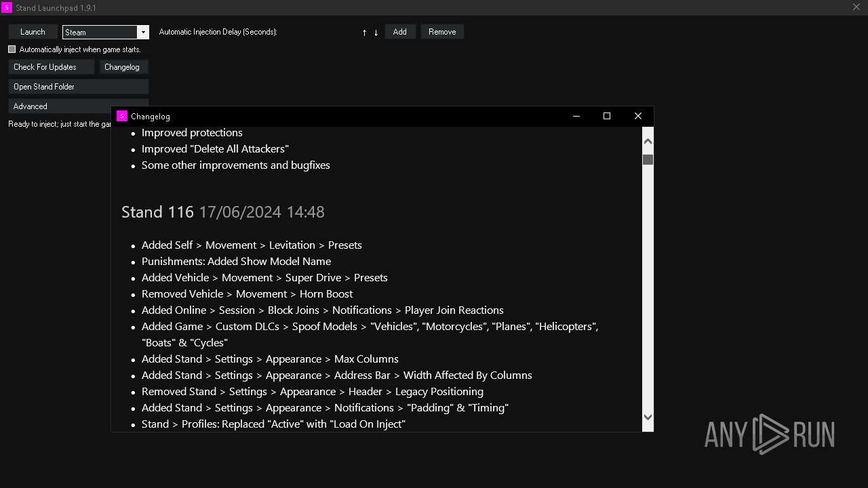Click 'Address Bar > Width Affected By Columns'

337,375
